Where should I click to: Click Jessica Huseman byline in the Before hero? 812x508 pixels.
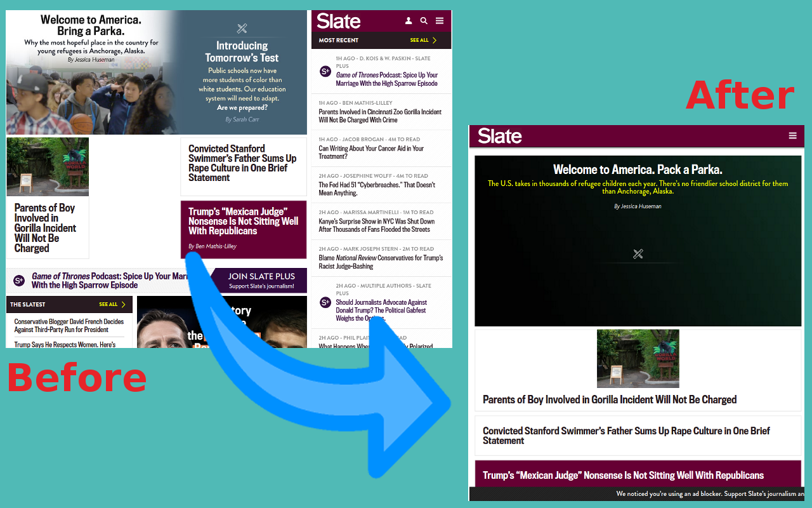[x=91, y=60]
